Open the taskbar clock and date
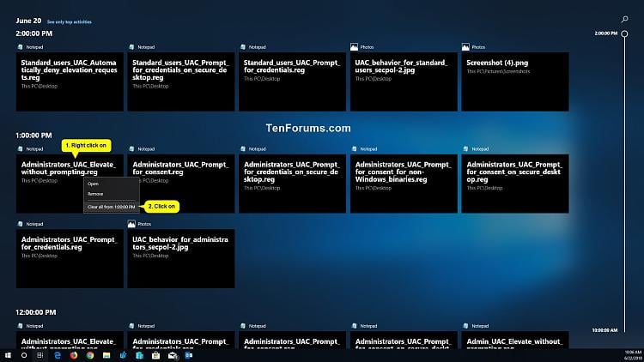The height and width of the screenshot is (362, 644). point(633,355)
